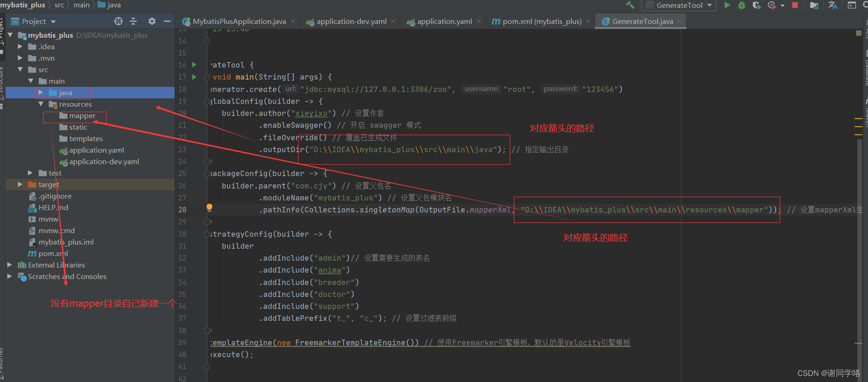Click the yellow lightbulb on line 28
Viewport: 868px width, 382px height.
[209, 207]
